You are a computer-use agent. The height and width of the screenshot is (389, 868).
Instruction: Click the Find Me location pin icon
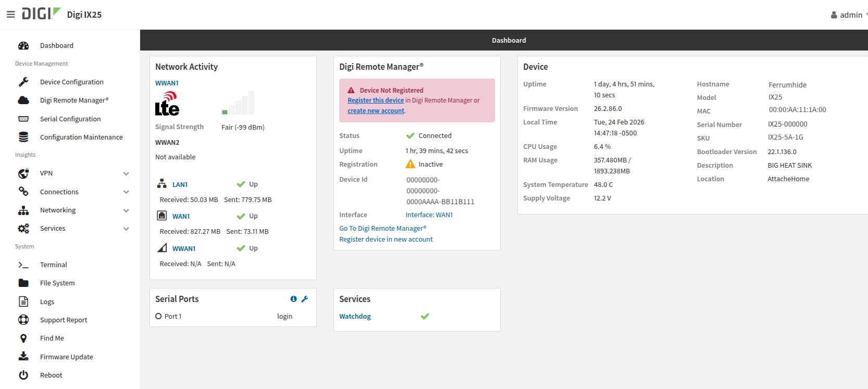[x=23, y=338]
